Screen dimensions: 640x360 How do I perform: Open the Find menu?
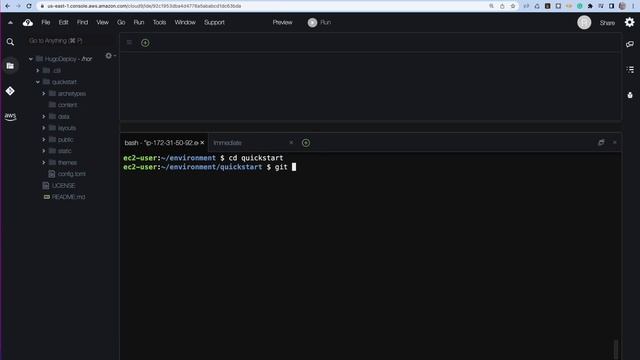point(82,22)
